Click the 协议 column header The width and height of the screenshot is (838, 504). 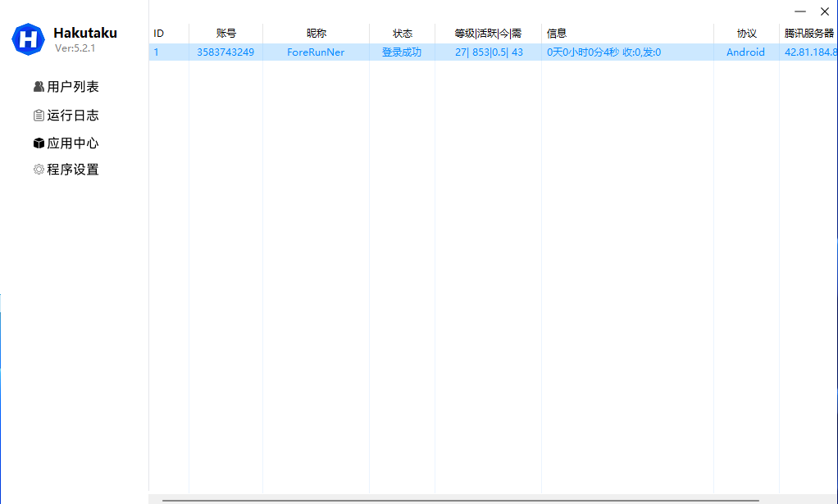(x=746, y=34)
